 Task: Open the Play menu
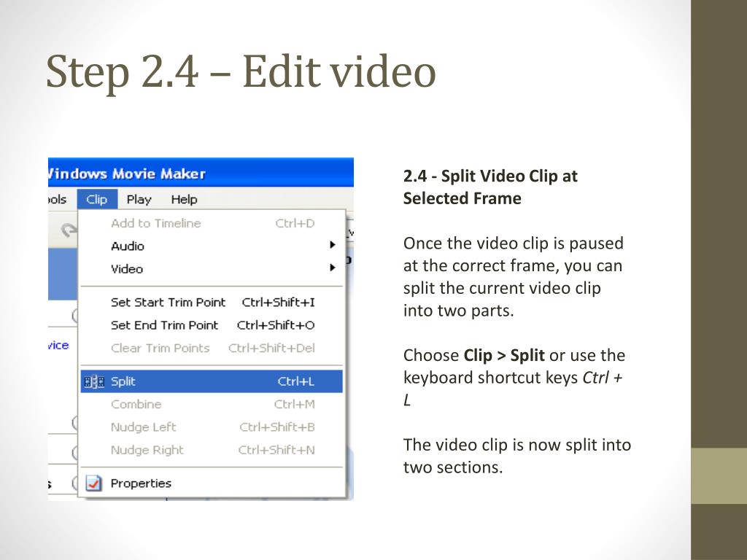(139, 199)
